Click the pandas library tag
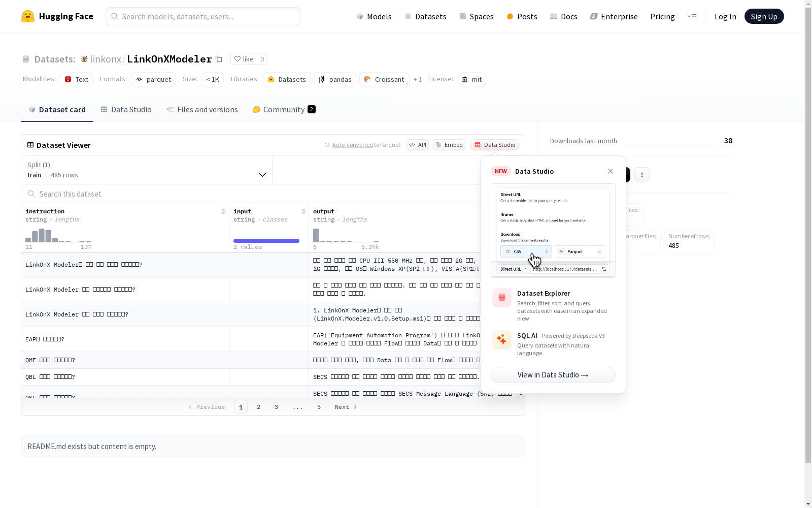The width and height of the screenshot is (812, 508). (335, 79)
